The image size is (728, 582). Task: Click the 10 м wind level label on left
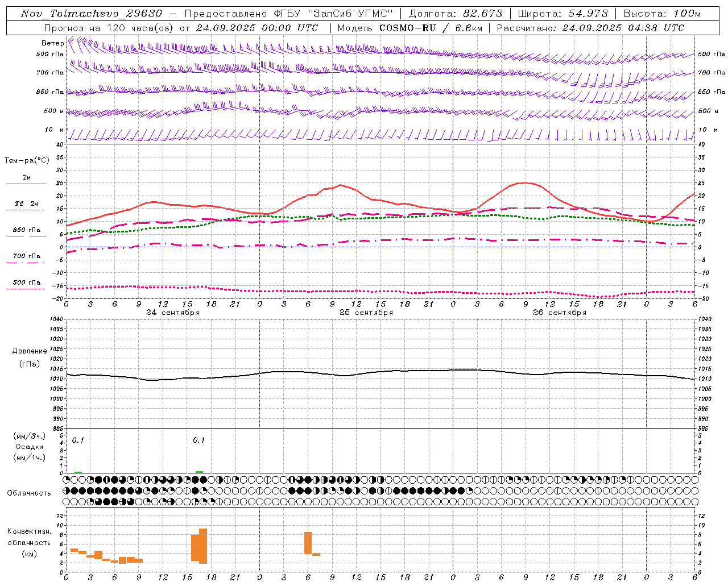tap(55, 130)
